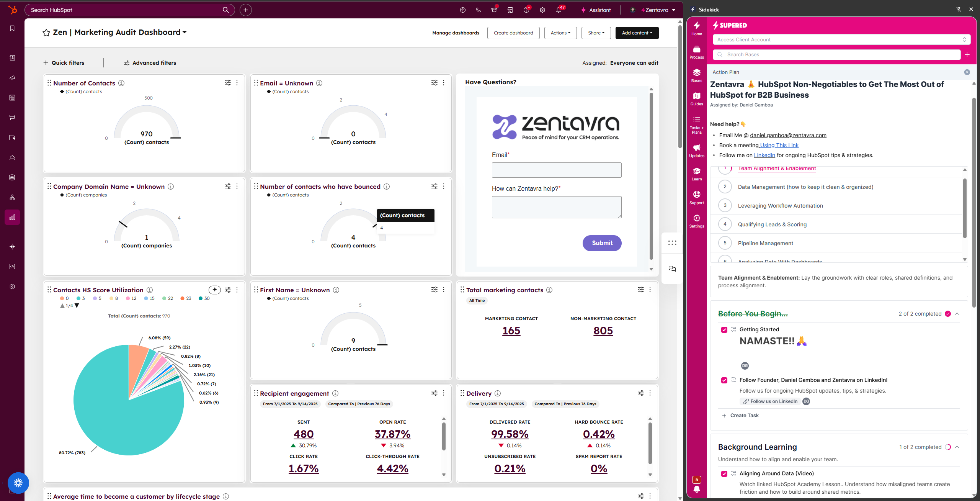Toggle Aligning Around Data (Video) checkbox
This screenshot has width=980, height=501.
click(724, 474)
